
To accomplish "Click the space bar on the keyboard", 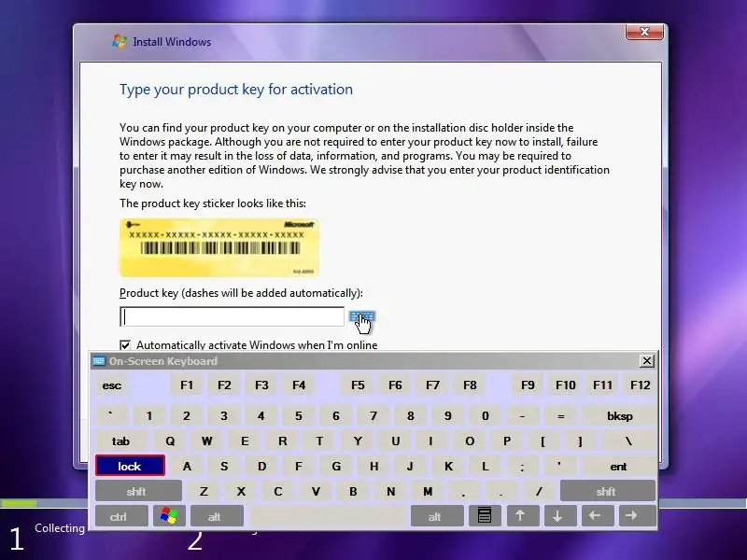I will (329, 516).
